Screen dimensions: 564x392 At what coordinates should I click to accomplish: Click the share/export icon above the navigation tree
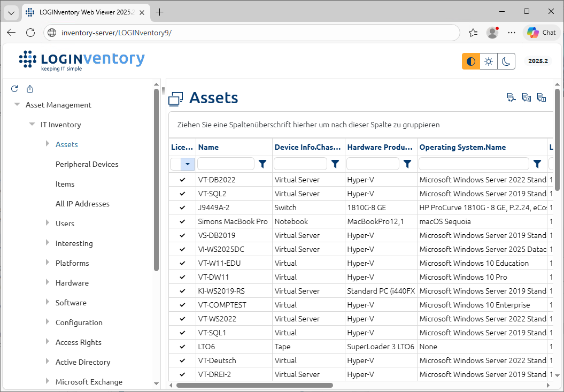tap(30, 89)
